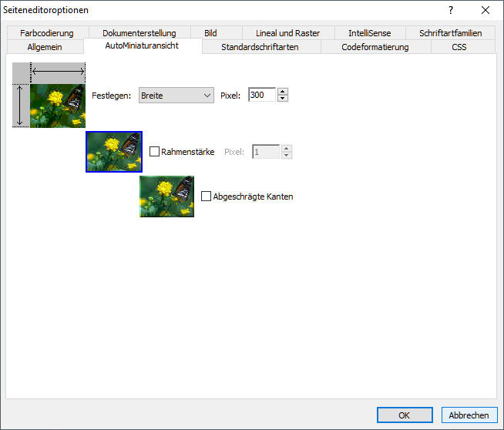504x430 pixels.
Task: Switch to the IntelliSense tab
Action: (x=370, y=33)
